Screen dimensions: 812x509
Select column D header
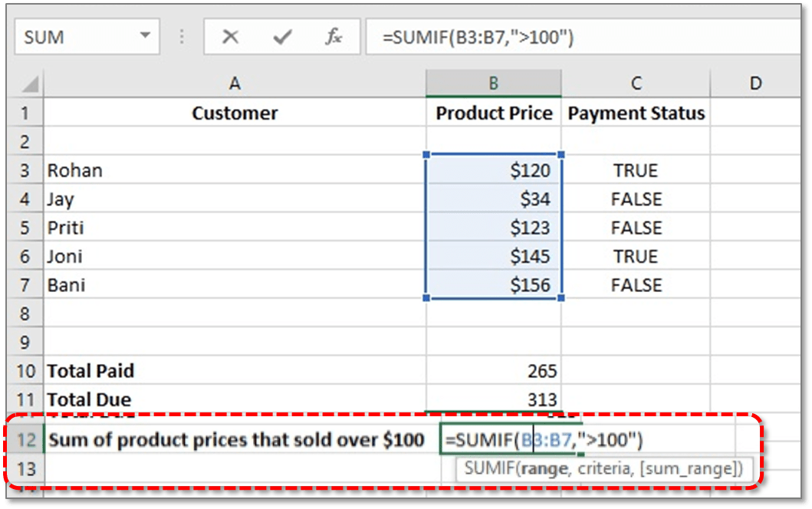755,84
